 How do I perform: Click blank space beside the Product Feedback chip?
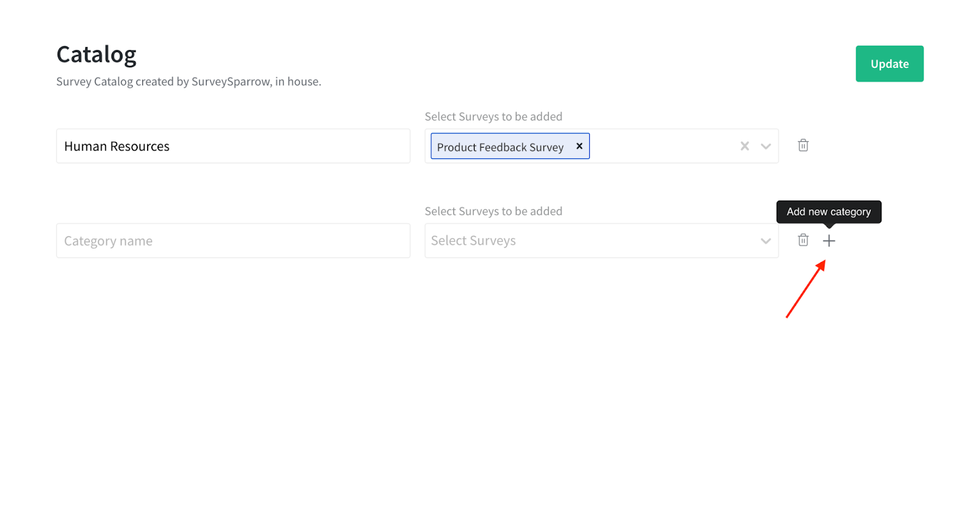pyautogui.click(x=661, y=146)
